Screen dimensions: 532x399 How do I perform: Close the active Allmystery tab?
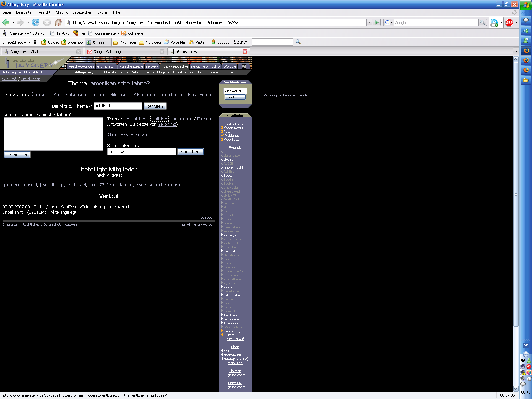click(x=245, y=52)
